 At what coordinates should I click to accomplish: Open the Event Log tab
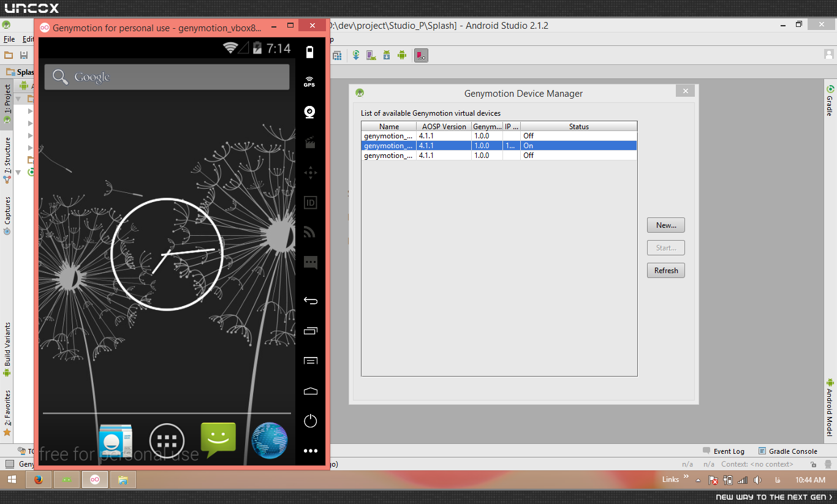[724, 451]
